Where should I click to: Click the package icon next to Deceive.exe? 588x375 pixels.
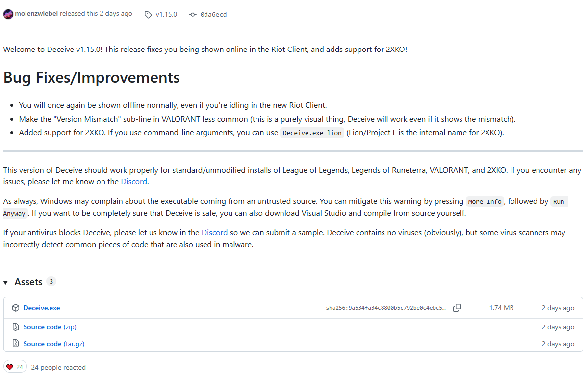click(16, 308)
